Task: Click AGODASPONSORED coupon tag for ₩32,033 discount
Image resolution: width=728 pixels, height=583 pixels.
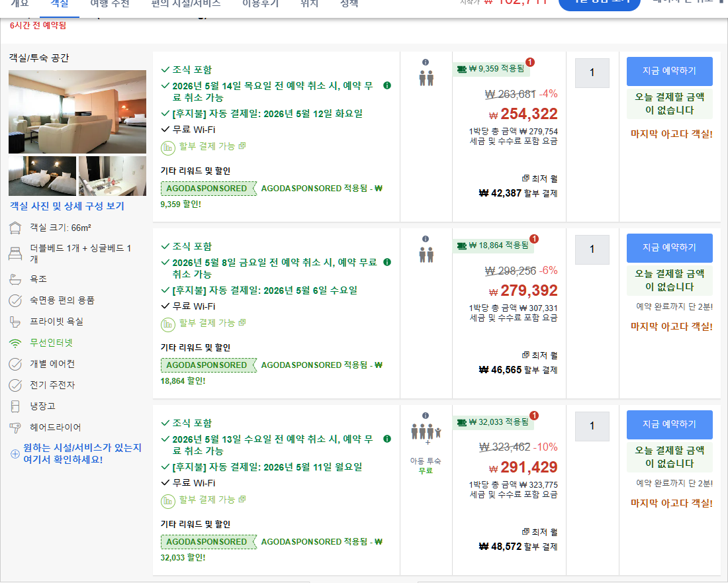Action: coord(208,542)
